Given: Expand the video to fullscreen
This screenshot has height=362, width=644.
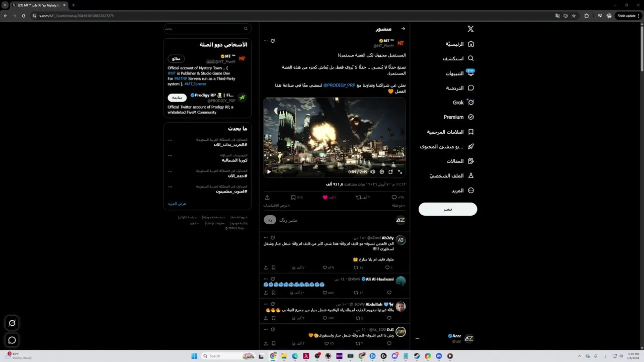Looking at the screenshot, I should (x=400, y=171).
